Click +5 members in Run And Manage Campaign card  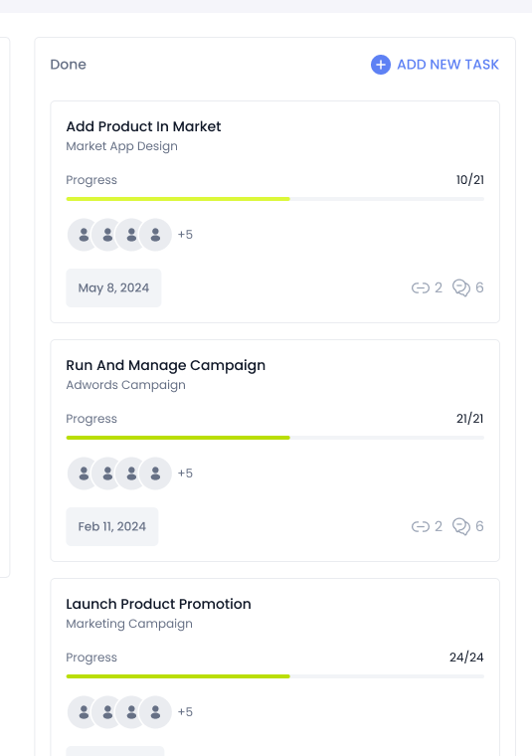click(x=185, y=472)
